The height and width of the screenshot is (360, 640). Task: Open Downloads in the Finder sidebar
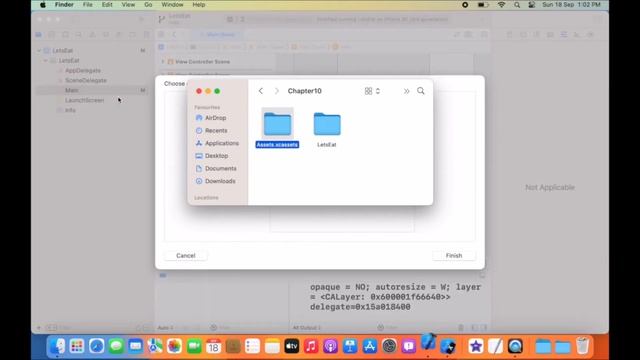pos(216,181)
